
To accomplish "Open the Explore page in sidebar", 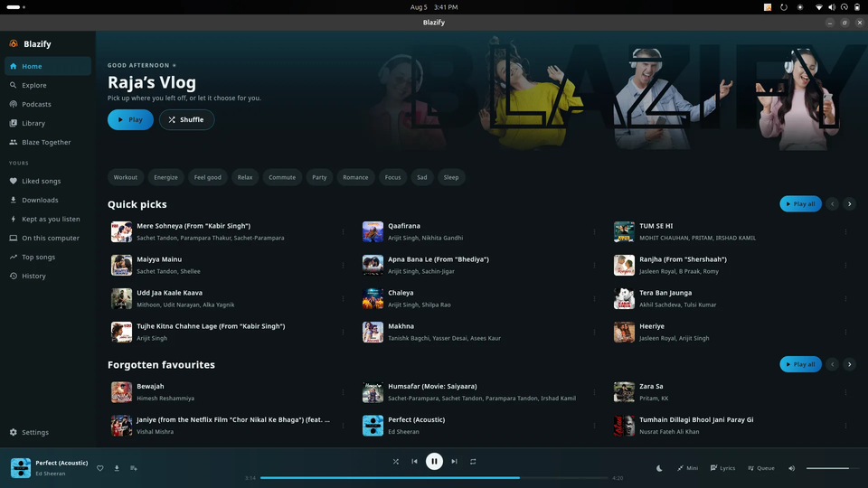I will 48,85.
